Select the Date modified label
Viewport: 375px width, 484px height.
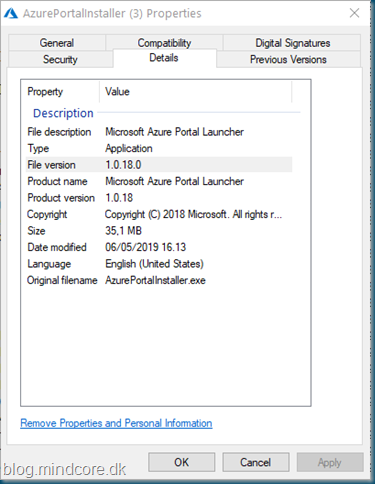pyautogui.click(x=57, y=247)
